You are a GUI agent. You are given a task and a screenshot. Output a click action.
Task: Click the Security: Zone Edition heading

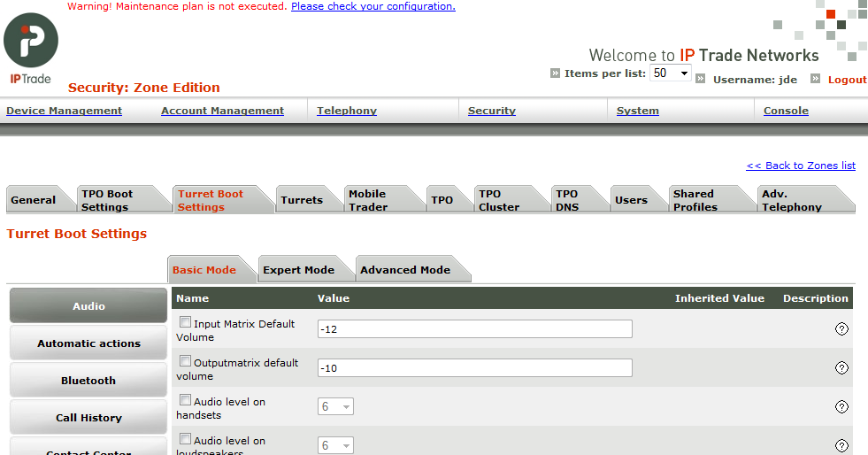tap(144, 88)
